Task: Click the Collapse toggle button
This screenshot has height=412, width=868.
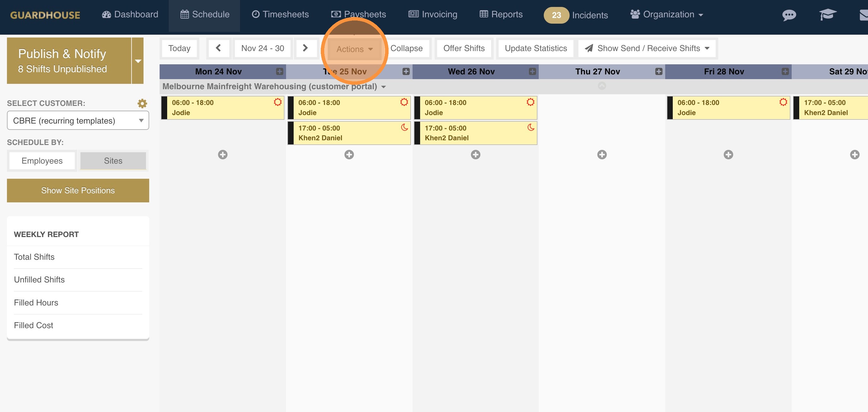Action: [406, 48]
